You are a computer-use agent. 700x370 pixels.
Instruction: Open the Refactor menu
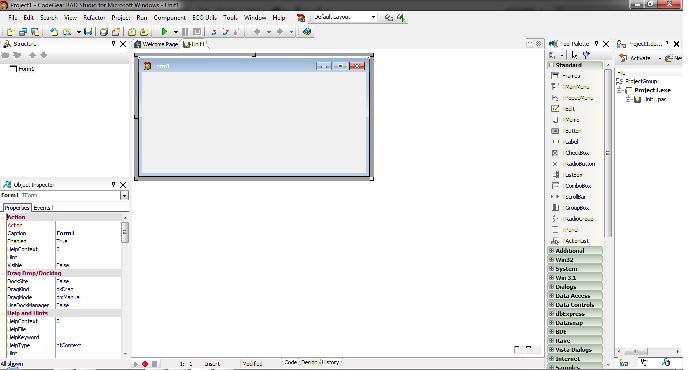94,17
